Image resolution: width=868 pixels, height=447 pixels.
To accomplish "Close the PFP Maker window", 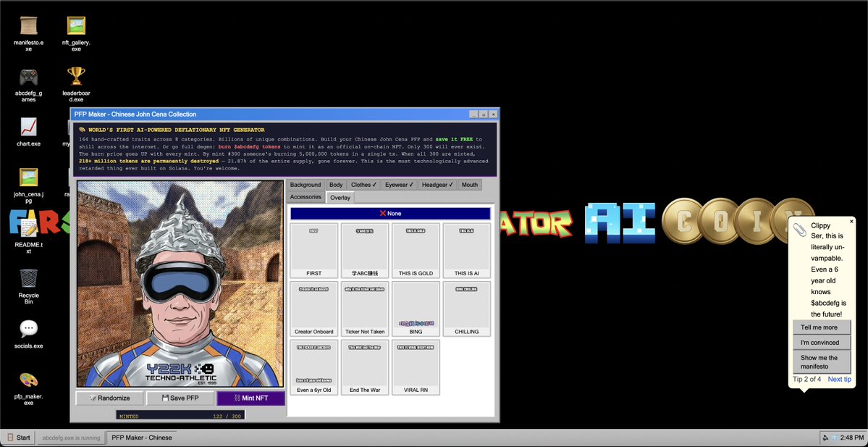I will pyautogui.click(x=493, y=114).
